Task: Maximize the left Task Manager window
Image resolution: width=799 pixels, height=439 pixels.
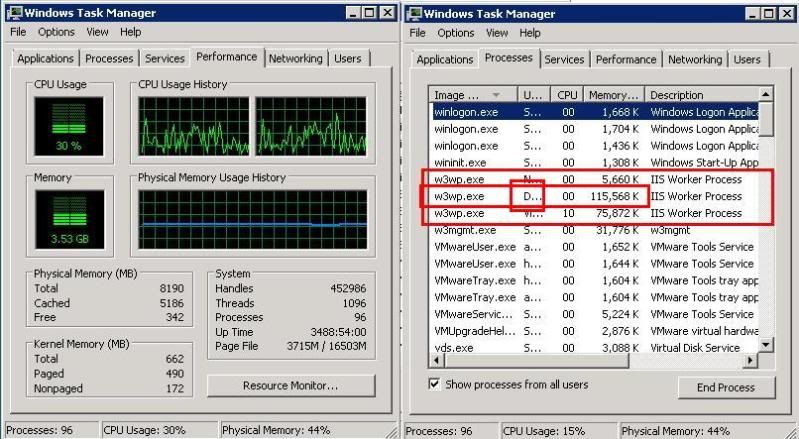Action: 367,13
